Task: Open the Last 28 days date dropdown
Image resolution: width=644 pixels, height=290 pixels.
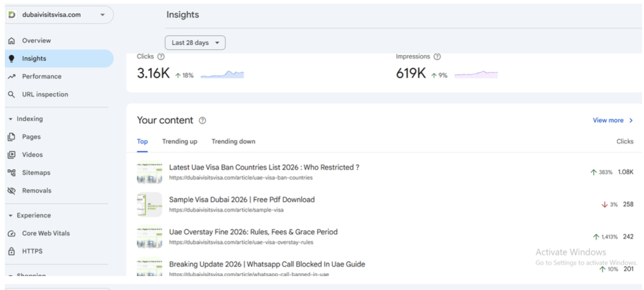Action: click(195, 43)
